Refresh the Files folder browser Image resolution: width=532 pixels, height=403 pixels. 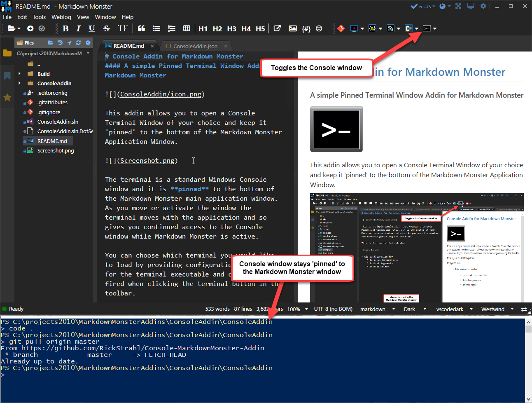tap(78, 42)
